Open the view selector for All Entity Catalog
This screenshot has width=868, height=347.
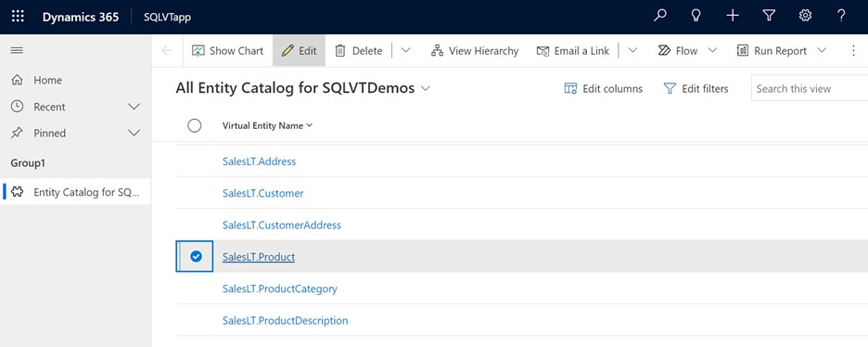(425, 89)
